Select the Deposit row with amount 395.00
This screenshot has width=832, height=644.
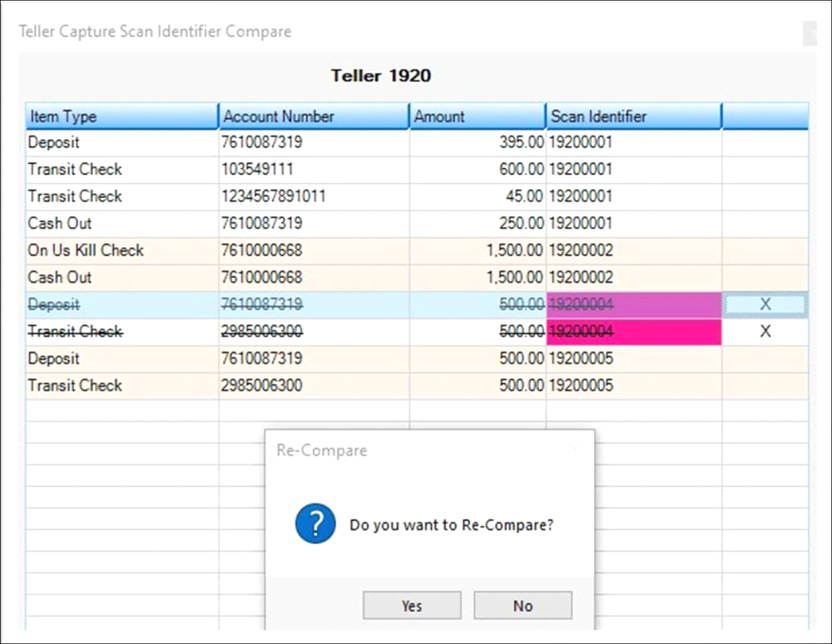tap(417, 142)
